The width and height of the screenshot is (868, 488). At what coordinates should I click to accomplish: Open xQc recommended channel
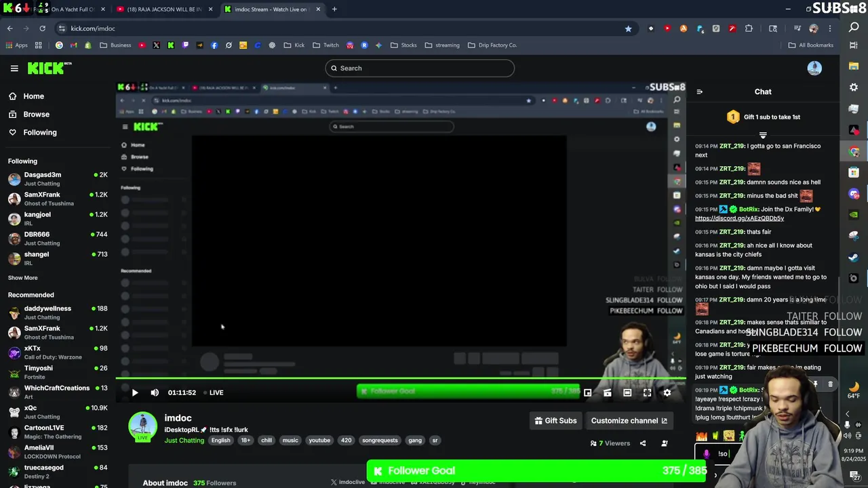(58, 412)
